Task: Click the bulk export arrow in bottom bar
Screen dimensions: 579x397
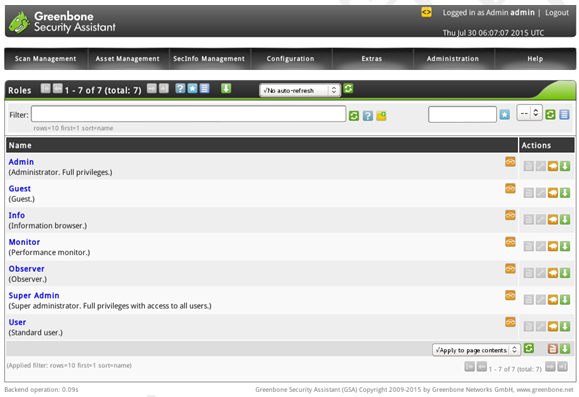Action: (x=565, y=349)
